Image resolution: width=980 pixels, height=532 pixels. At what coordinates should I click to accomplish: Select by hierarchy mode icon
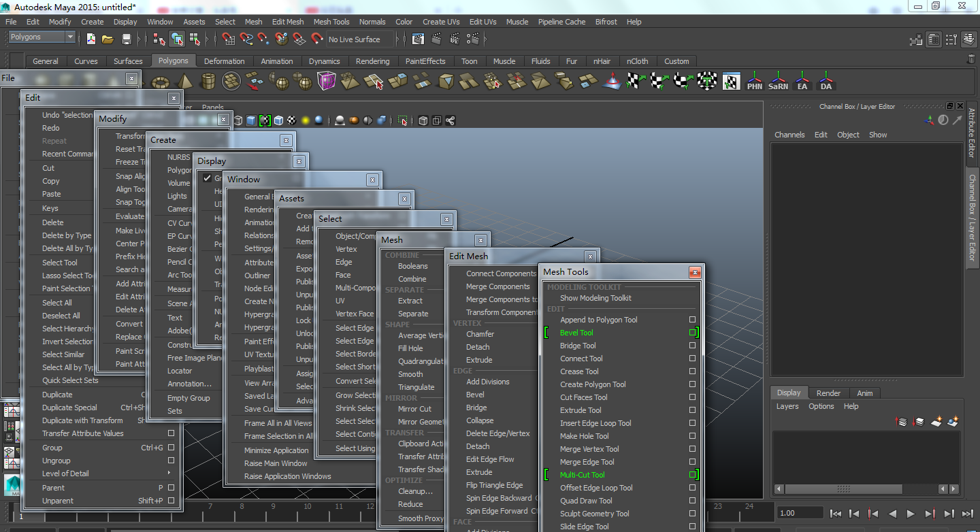[160, 39]
